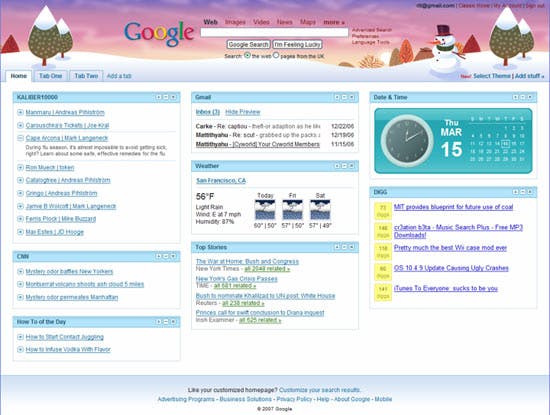Open the San Francisco, CA weather link
The width and height of the screenshot is (550, 415).
(221, 180)
